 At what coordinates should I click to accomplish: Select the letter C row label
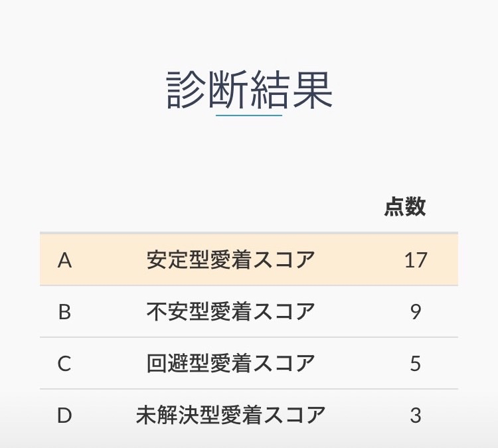click(64, 364)
